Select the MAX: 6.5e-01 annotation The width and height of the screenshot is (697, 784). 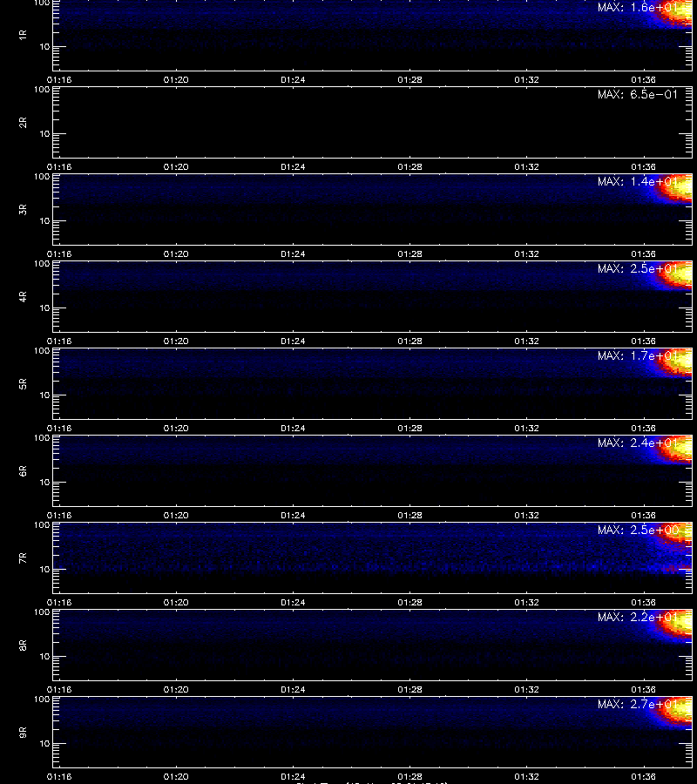tap(638, 94)
